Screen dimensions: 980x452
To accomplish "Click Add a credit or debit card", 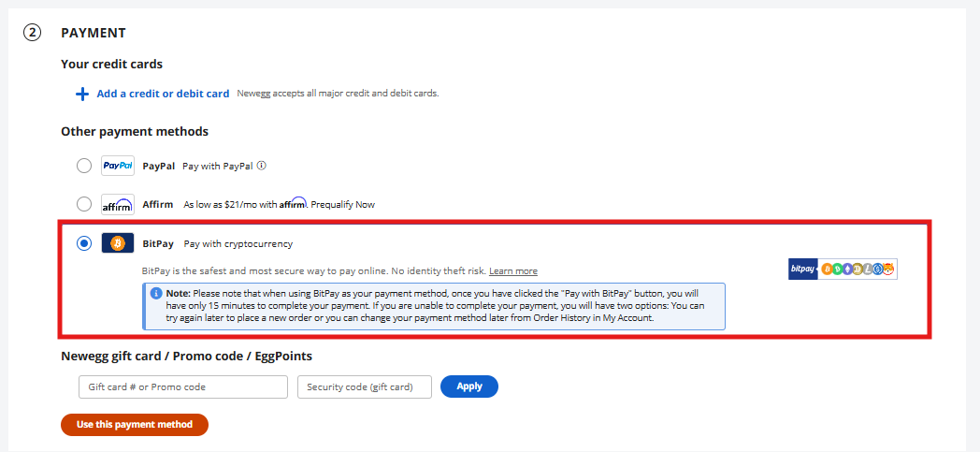I will 163,94.
